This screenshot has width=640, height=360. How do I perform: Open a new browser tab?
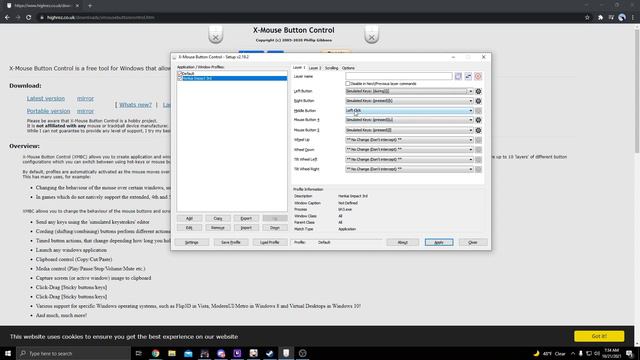[90, 6]
